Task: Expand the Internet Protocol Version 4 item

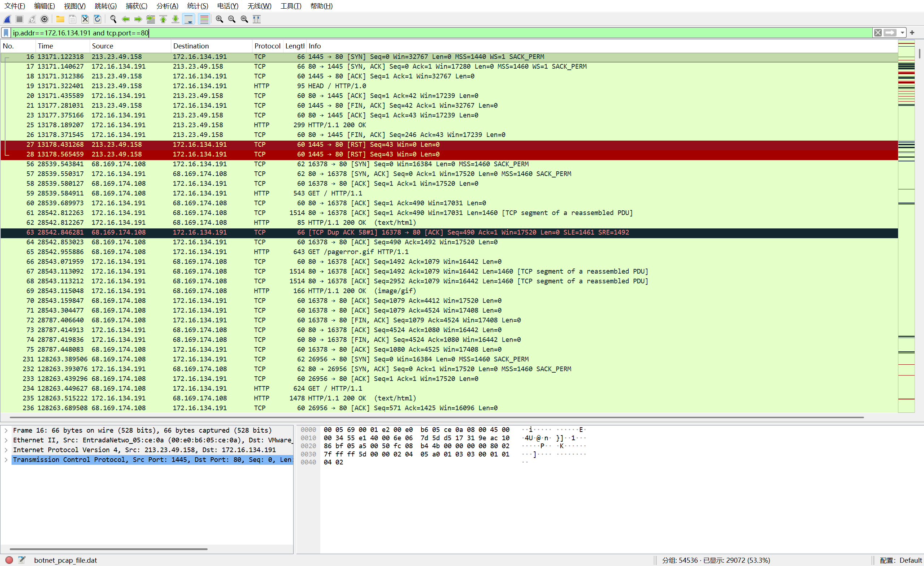Action: 6,450
